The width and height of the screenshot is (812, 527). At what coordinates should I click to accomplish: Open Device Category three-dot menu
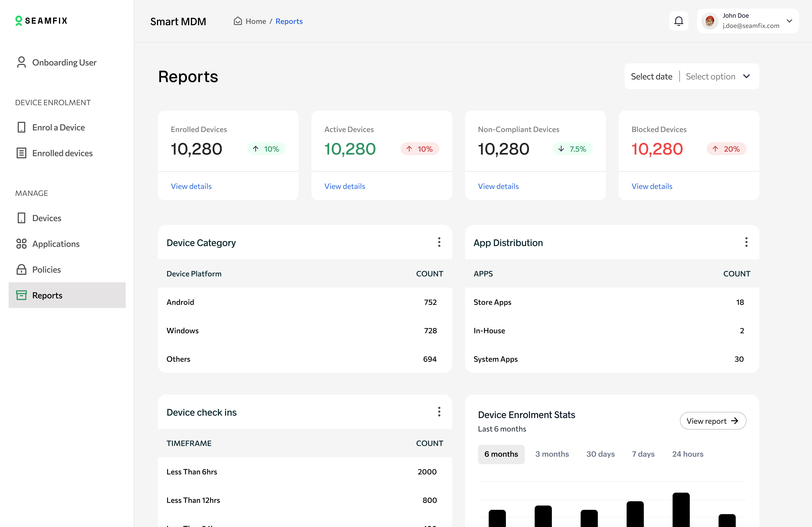point(439,242)
